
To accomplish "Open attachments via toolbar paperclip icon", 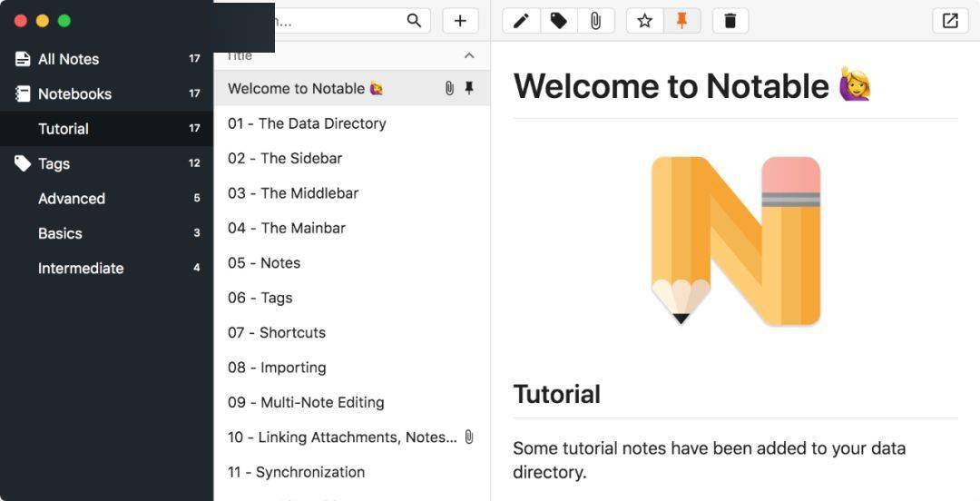I will coord(595,21).
